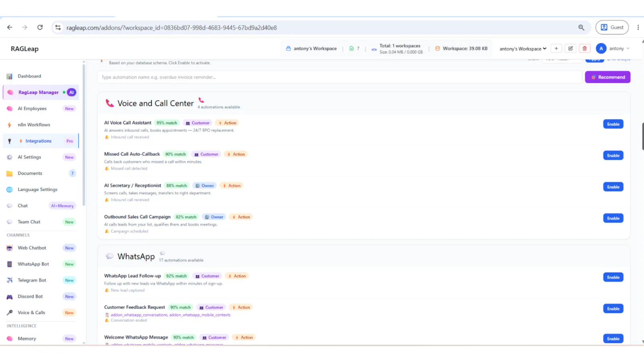
Task: Click the Discord Bot controller icon
Action: point(10,296)
